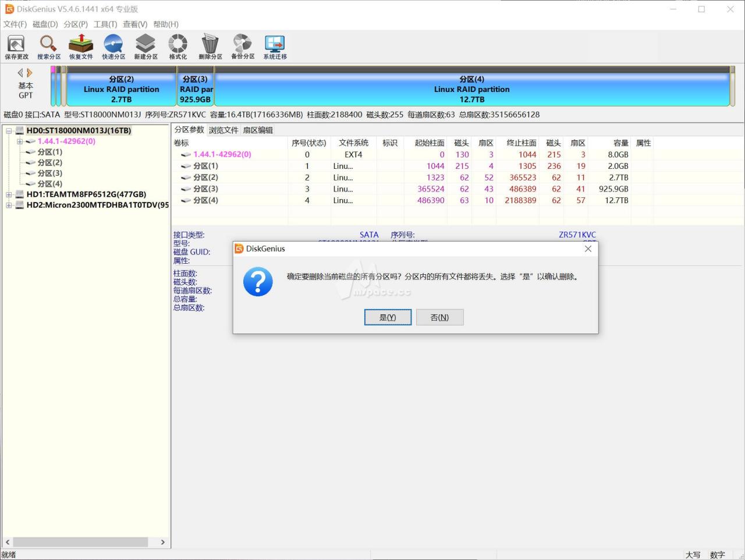Image resolution: width=745 pixels, height=560 pixels.
Task: Click the Save Changes (保存更改) toolbar icon
Action: coord(16,47)
